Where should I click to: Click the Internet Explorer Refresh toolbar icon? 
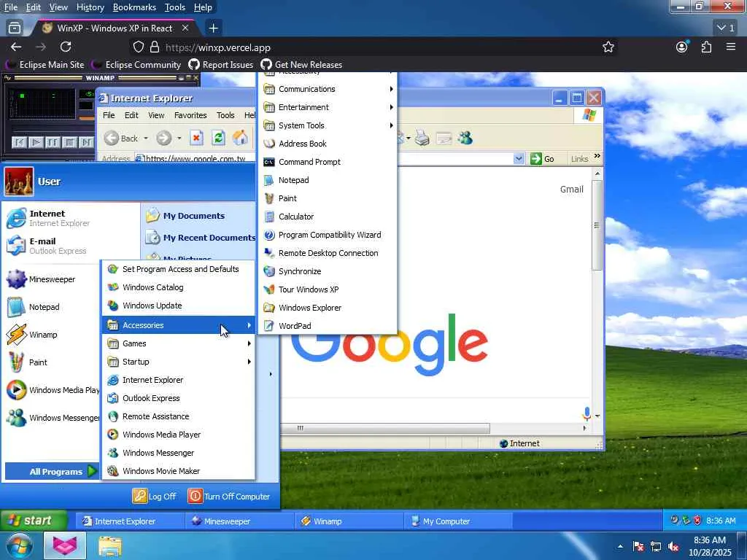[218, 138]
